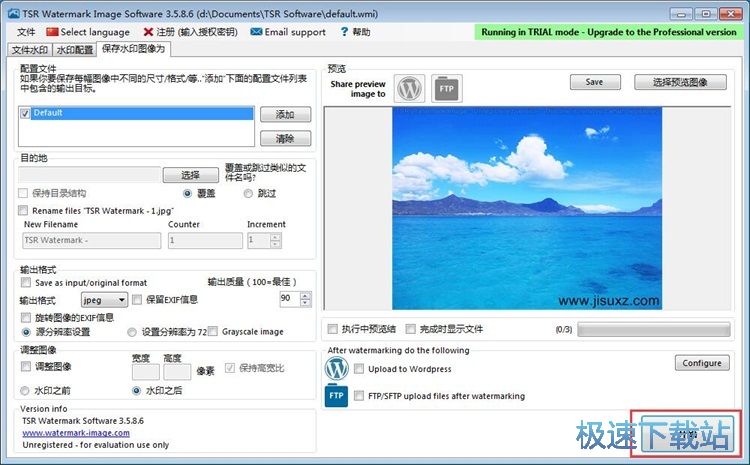Enable the 保持目录结构 checkbox
750x465 pixels.
tap(23, 193)
